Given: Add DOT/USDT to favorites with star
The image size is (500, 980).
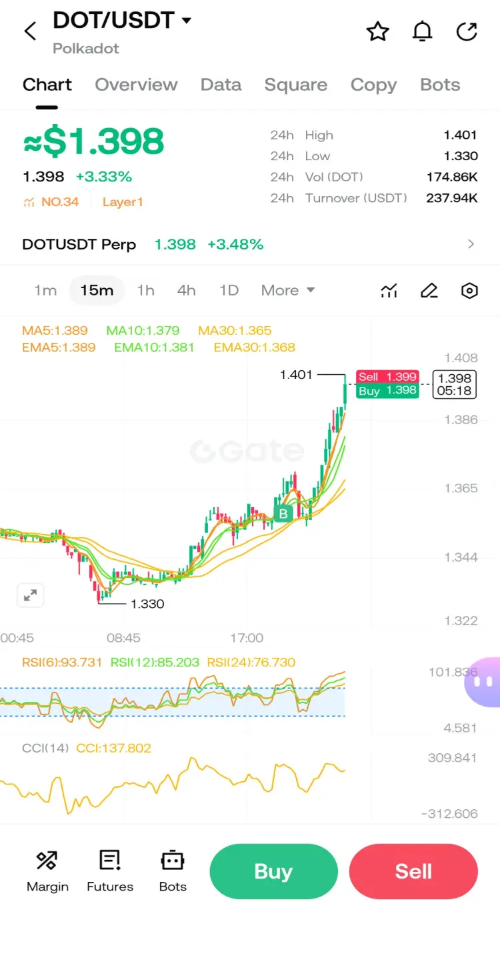Looking at the screenshot, I should click(x=378, y=31).
